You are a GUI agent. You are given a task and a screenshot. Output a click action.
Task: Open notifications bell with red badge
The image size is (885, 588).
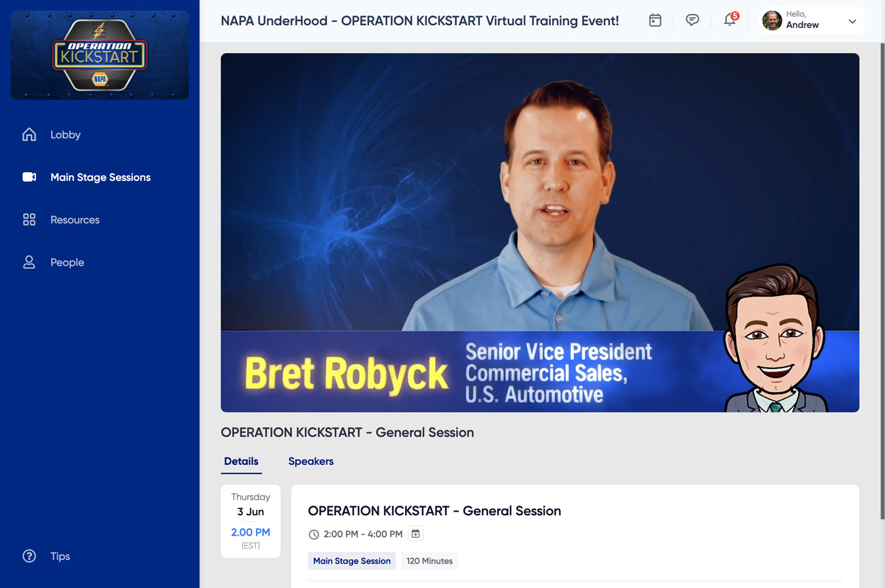pos(730,20)
